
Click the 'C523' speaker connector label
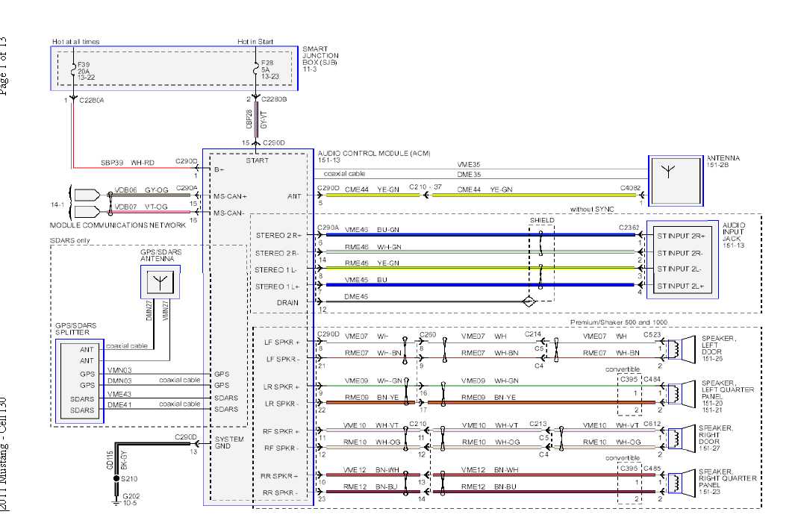click(x=652, y=335)
